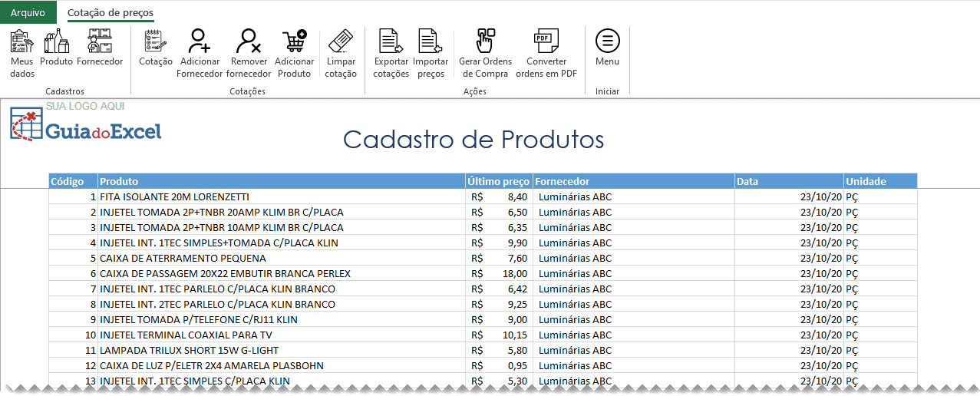980x396 pixels.
Task: Click price cell 6,42
Action: coord(499,289)
